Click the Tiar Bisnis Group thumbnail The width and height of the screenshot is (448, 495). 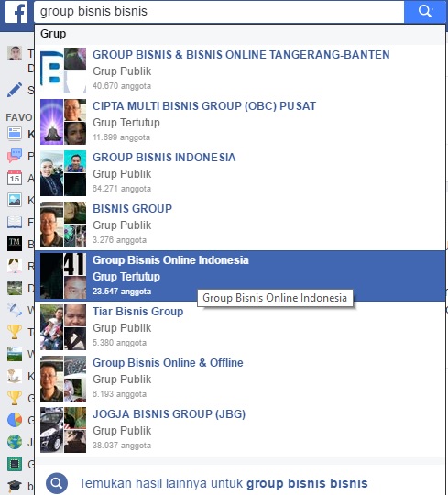(63, 327)
